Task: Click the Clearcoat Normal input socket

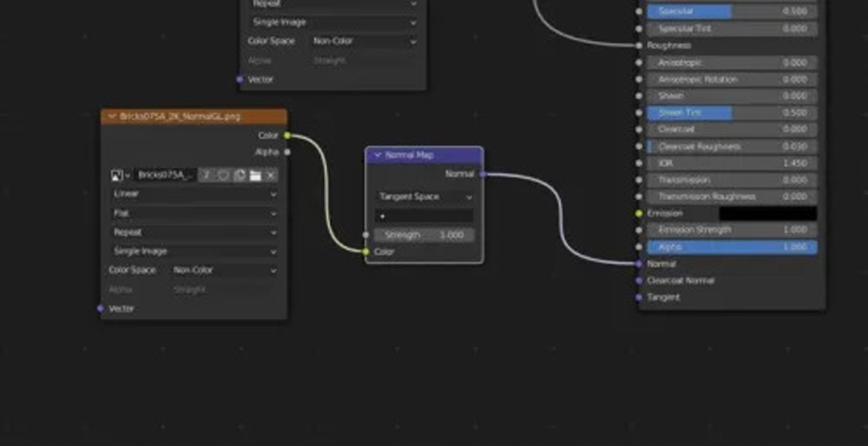Action: 639,281
